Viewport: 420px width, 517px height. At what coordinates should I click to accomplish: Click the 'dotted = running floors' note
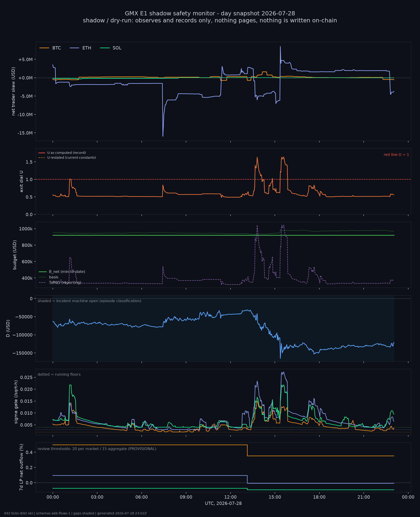tap(59, 375)
